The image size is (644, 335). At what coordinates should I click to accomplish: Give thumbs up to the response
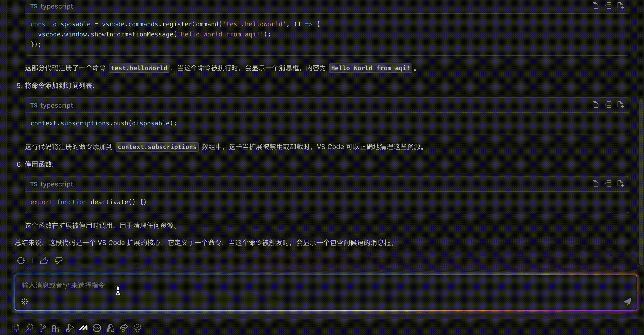click(x=44, y=261)
